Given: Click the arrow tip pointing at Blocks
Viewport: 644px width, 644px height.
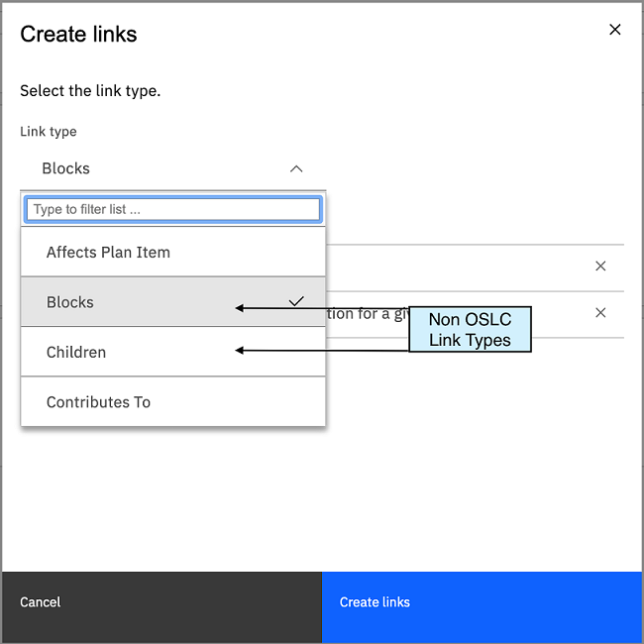Looking at the screenshot, I should tap(238, 308).
